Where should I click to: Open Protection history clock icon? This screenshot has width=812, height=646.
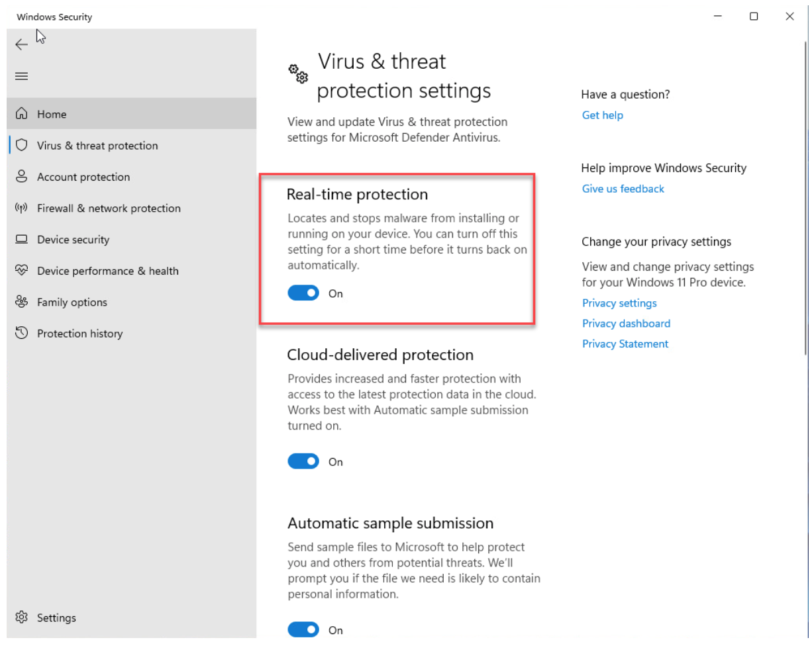coord(22,333)
